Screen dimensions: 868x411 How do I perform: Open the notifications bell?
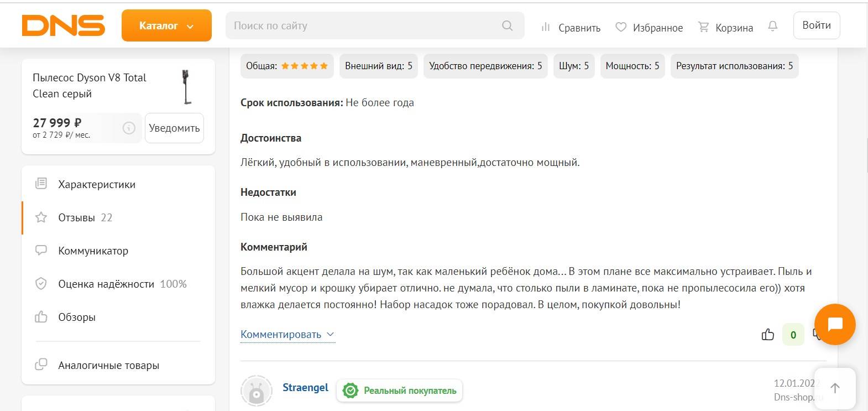click(x=772, y=26)
